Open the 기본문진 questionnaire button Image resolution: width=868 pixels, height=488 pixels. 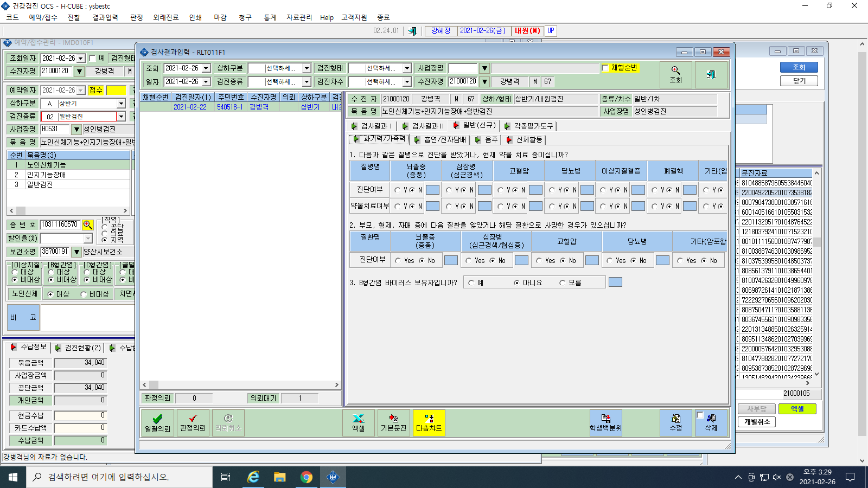[393, 423]
